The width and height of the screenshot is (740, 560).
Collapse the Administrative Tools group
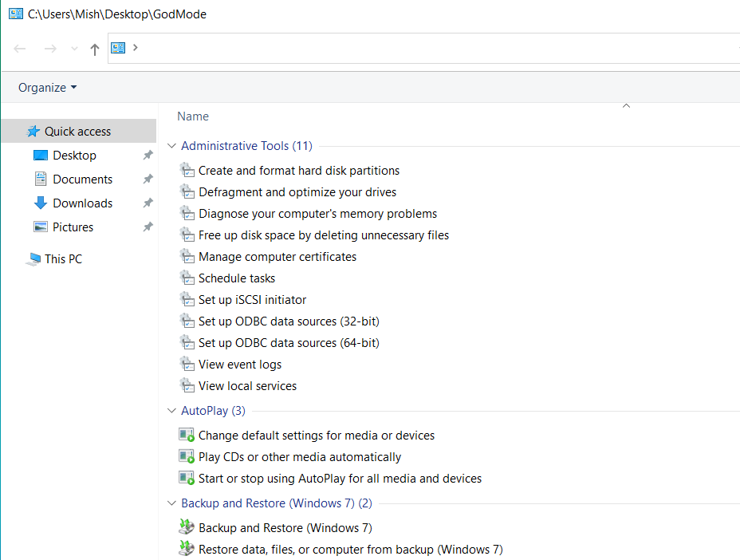point(171,146)
